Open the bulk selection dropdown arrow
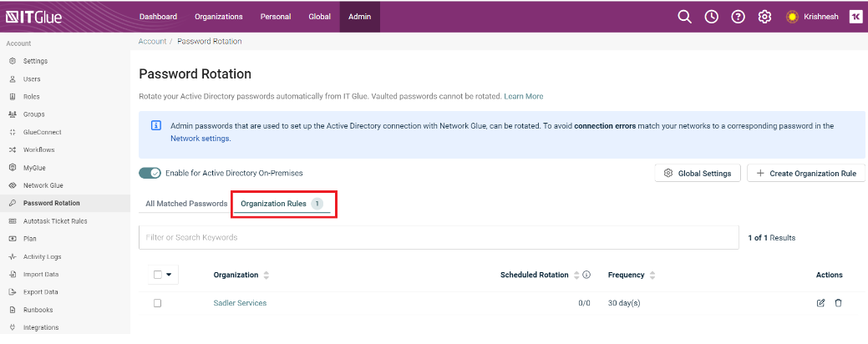Viewport: 868px width, 344px height. [x=169, y=275]
